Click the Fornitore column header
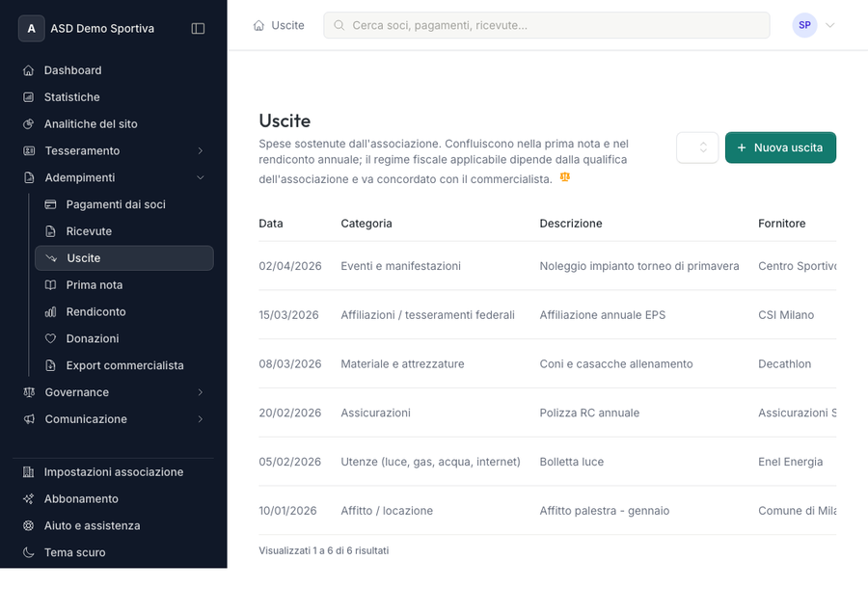This screenshot has width=868, height=614. pyautogui.click(x=781, y=224)
